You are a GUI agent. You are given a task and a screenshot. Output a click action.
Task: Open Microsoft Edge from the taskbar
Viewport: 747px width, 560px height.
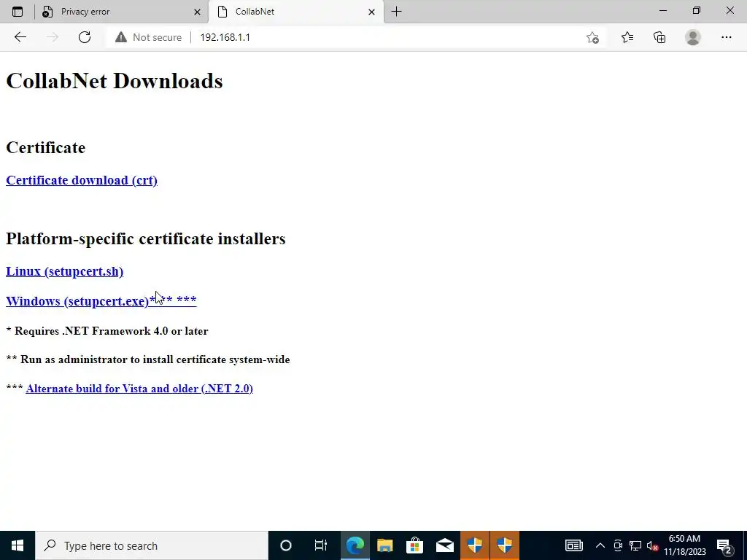[355, 545]
